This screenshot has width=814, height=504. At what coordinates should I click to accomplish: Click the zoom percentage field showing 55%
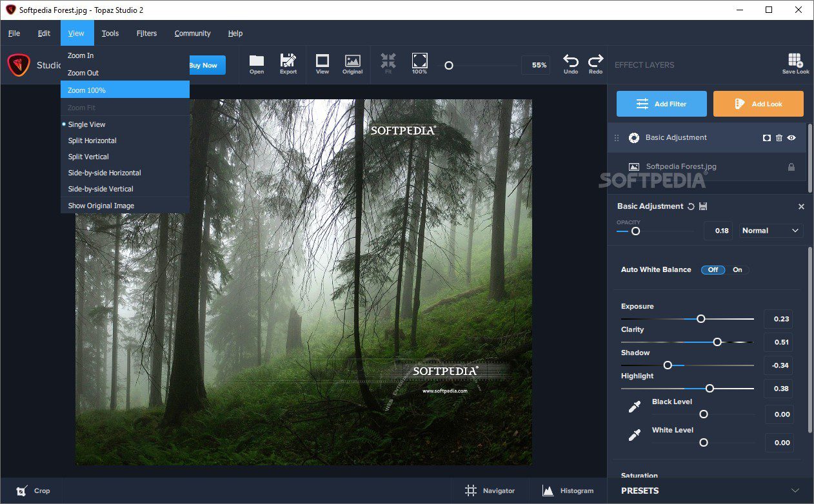coord(535,65)
